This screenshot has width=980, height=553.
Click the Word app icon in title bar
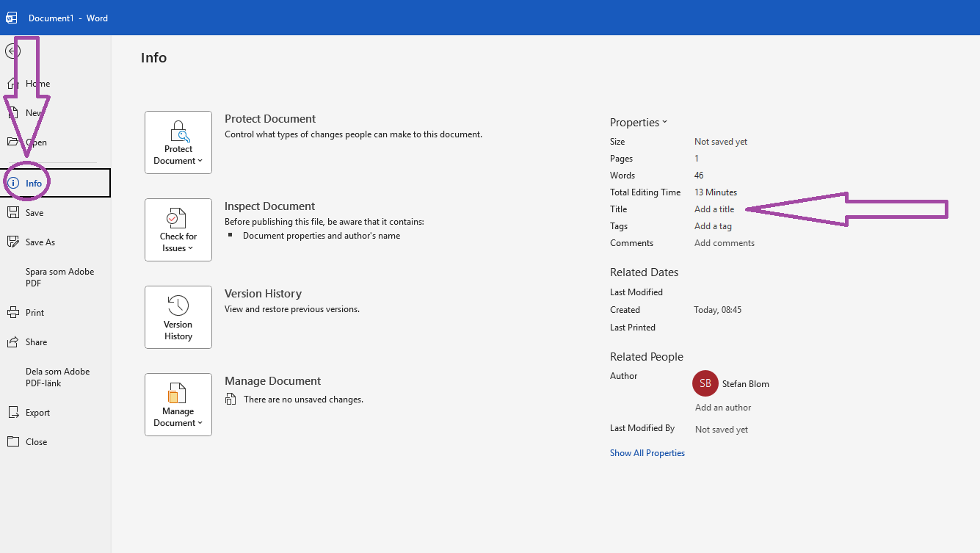12,18
